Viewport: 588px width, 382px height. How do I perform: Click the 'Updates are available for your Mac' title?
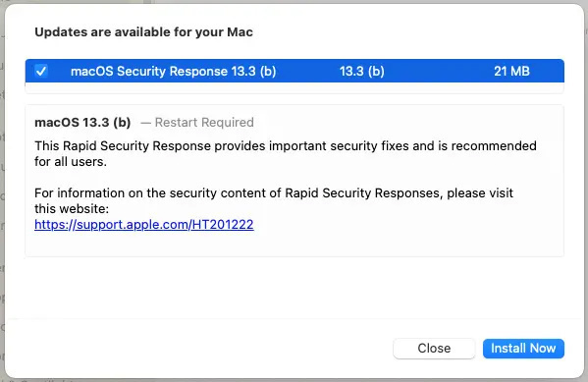(x=143, y=31)
